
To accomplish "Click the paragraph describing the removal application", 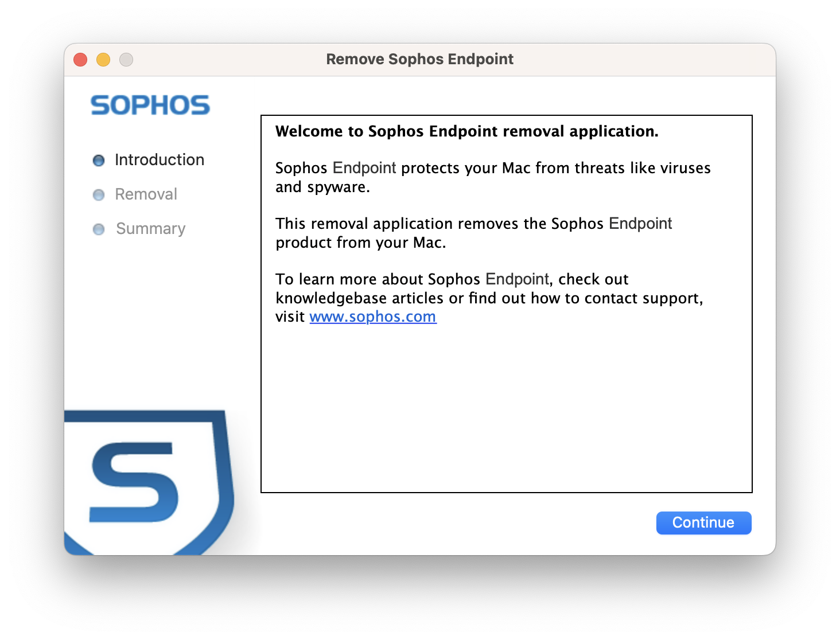I will [x=473, y=233].
